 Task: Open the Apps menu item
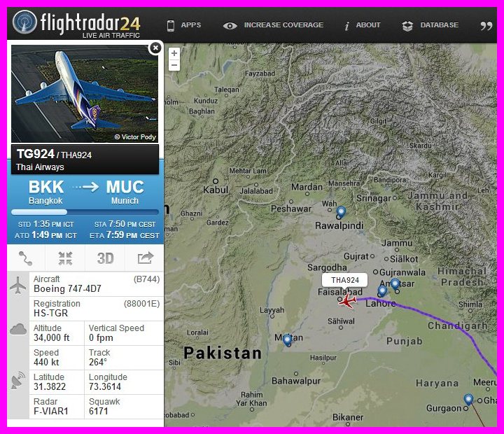(184, 25)
